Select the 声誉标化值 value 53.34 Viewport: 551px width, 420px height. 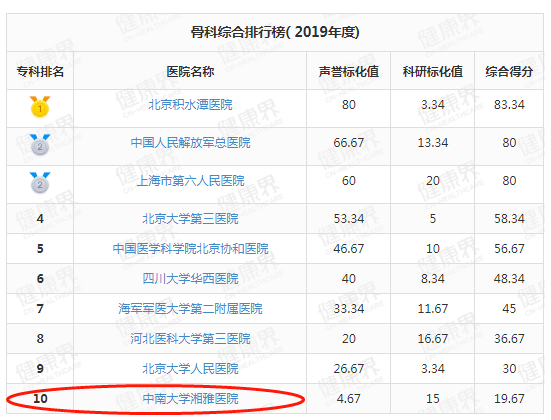pyautogui.click(x=349, y=219)
